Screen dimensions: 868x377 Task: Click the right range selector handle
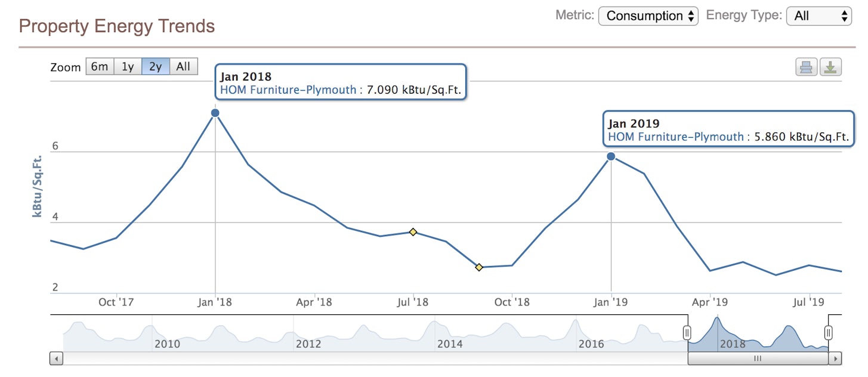828,332
